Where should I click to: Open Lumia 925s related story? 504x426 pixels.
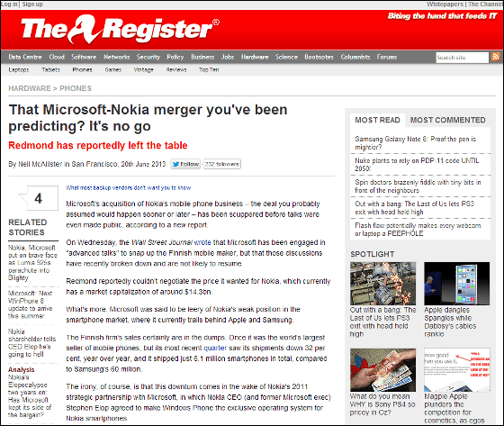(x=32, y=263)
